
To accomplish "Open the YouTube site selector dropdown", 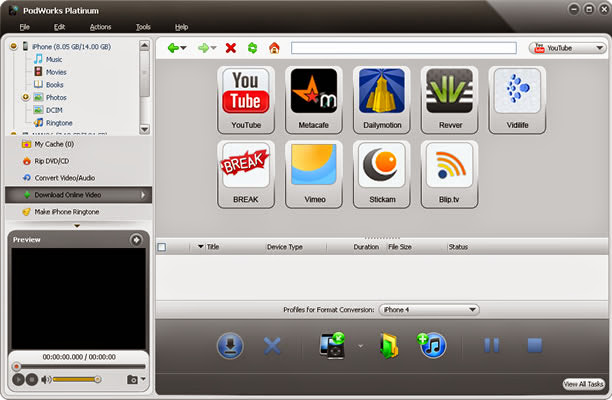I will [566, 47].
